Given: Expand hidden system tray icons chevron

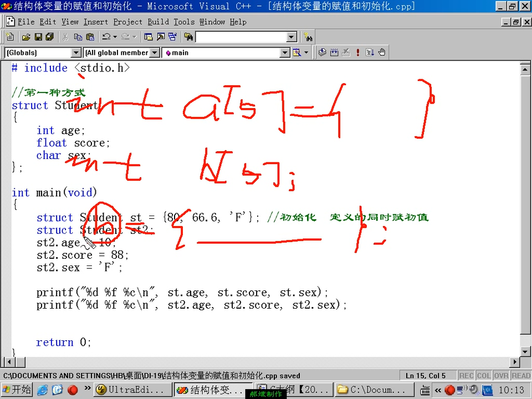Looking at the screenshot, I should pyautogui.click(x=438, y=390).
